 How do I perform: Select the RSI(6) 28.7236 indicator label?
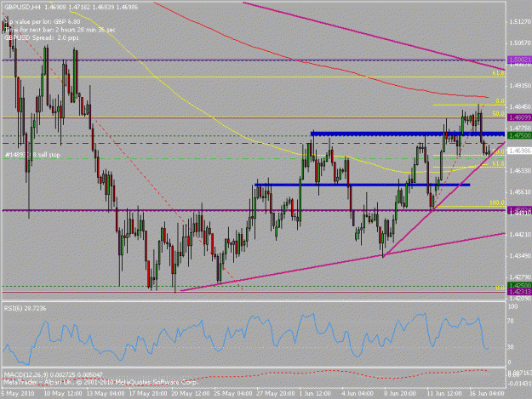(x=25, y=309)
